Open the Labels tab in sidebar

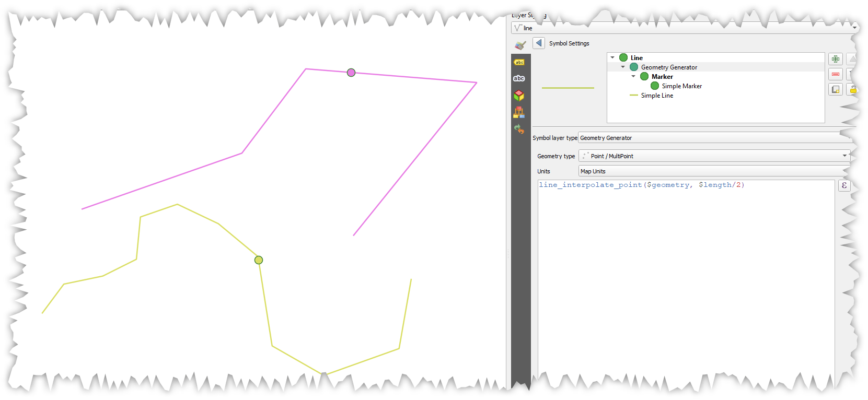519,62
